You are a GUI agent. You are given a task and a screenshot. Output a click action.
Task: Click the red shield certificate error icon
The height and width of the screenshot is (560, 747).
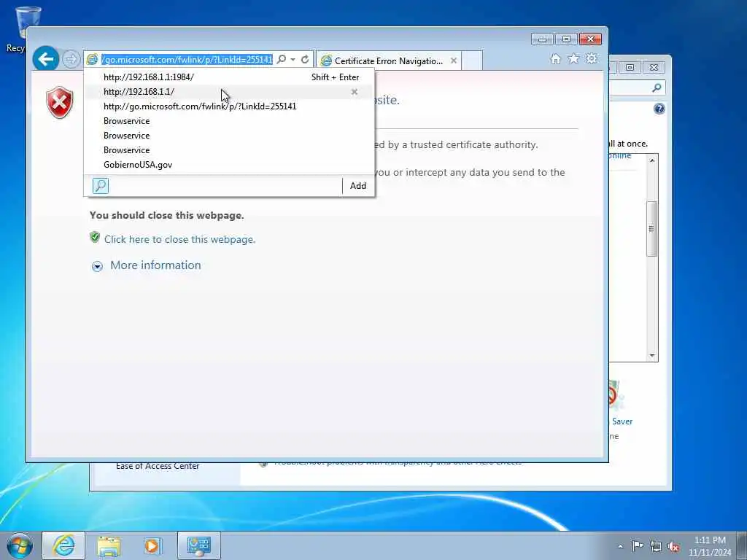pyautogui.click(x=60, y=102)
